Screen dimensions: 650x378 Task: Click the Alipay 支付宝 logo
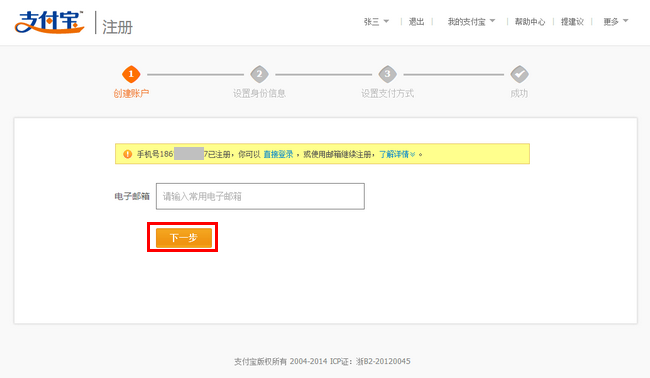[x=49, y=22]
